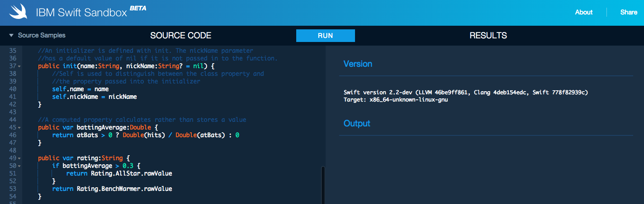Click the Target x86_64-unknown-linux-gnu line

(x=396, y=99)
